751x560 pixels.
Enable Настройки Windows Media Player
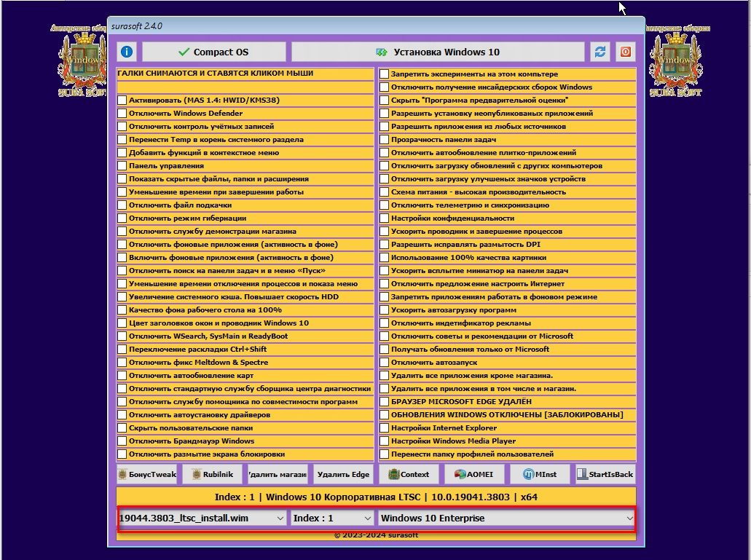point(384,441)
